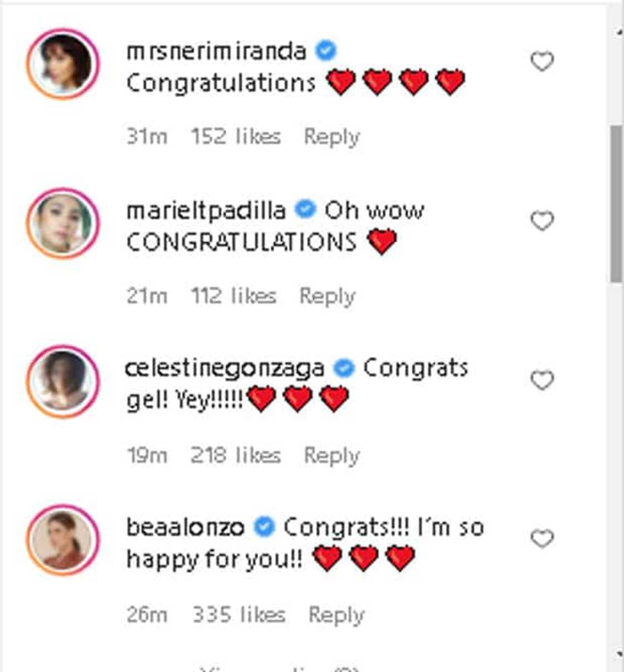Reply to marieltpadilla's comment

(327, 296)
